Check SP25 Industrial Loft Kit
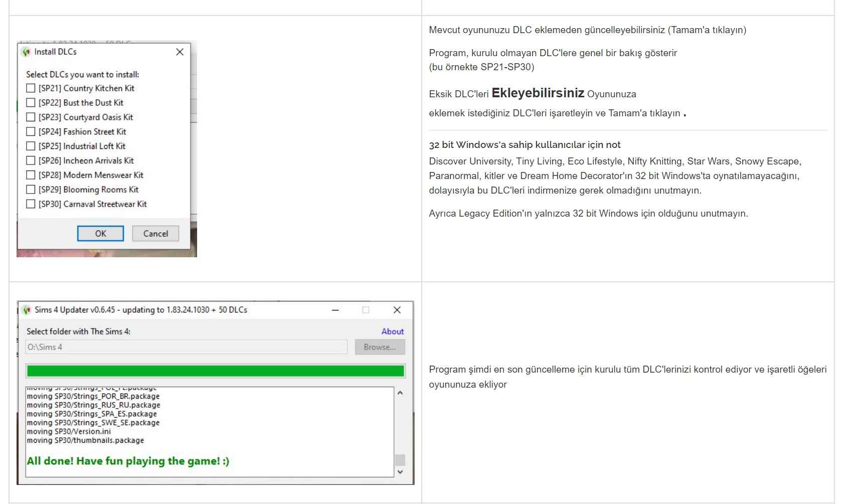The height and width of the screenshot is (504, 843). coord(31,146)
